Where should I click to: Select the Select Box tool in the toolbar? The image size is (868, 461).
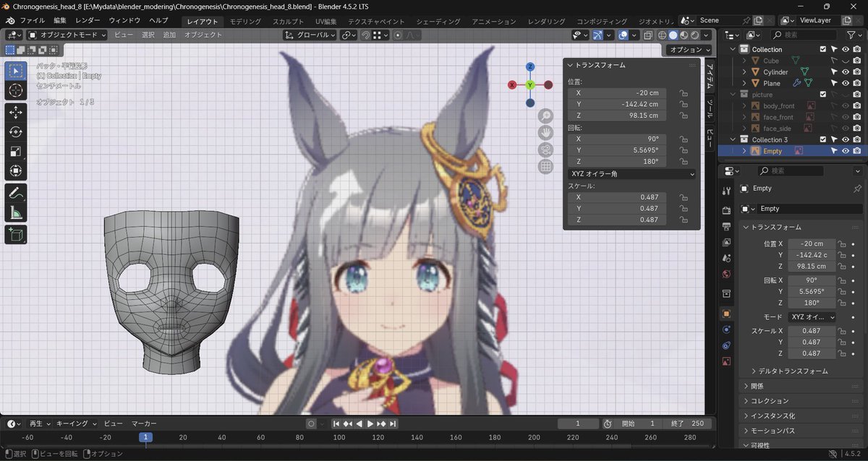[16, 72]
